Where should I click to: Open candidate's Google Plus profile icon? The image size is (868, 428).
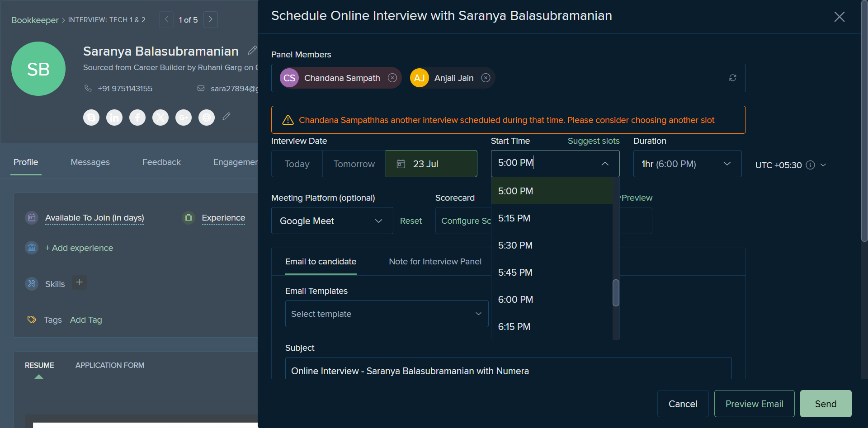coord(184,118)
